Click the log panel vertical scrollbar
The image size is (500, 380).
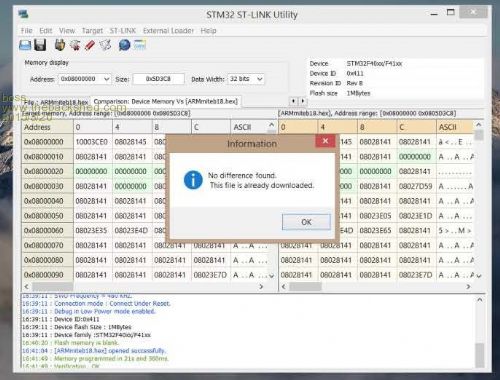[x=480, y=332]
